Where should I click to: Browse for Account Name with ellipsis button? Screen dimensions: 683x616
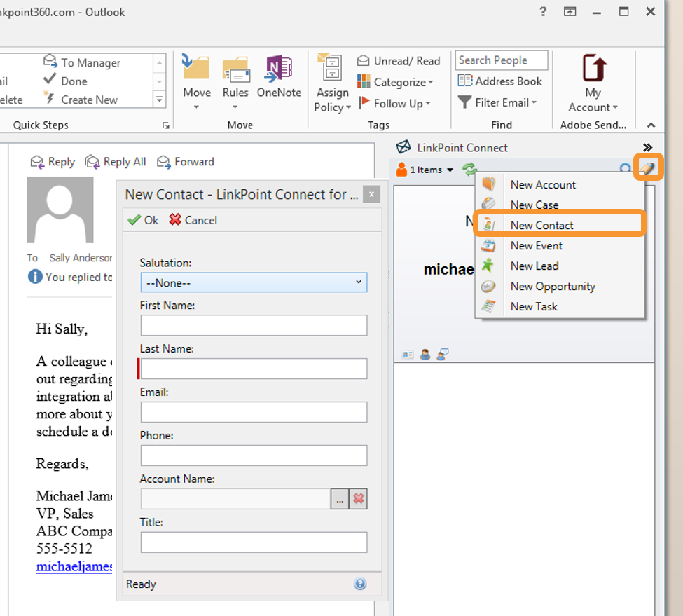[x=339, y=499]
